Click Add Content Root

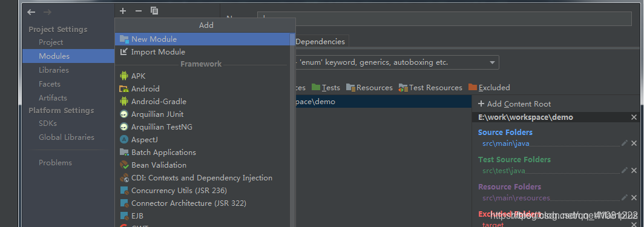pyautogui.click(x=514, y=104)
